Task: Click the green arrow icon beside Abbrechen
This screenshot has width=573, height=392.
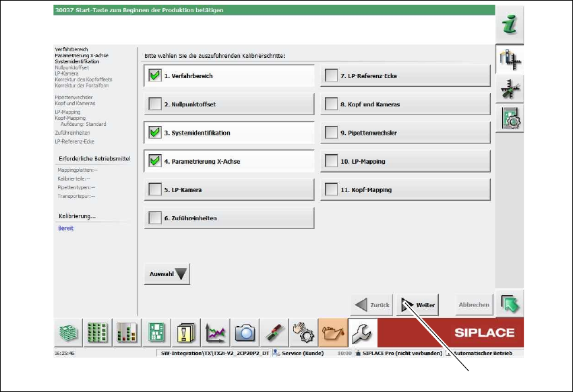Action: pyautogui.click(x=510, y=304)
